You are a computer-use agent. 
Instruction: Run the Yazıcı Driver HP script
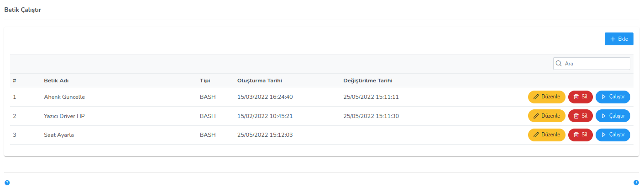point(613,116)
